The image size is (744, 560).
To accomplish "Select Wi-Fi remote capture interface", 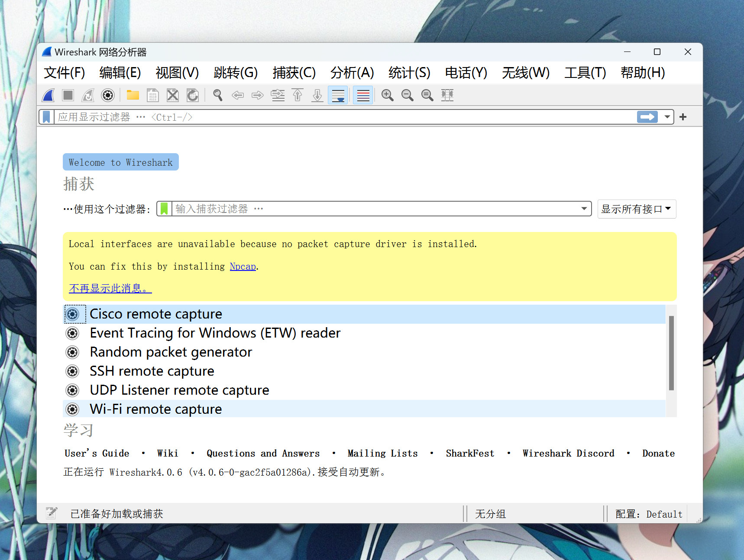I will click(364, 409).
